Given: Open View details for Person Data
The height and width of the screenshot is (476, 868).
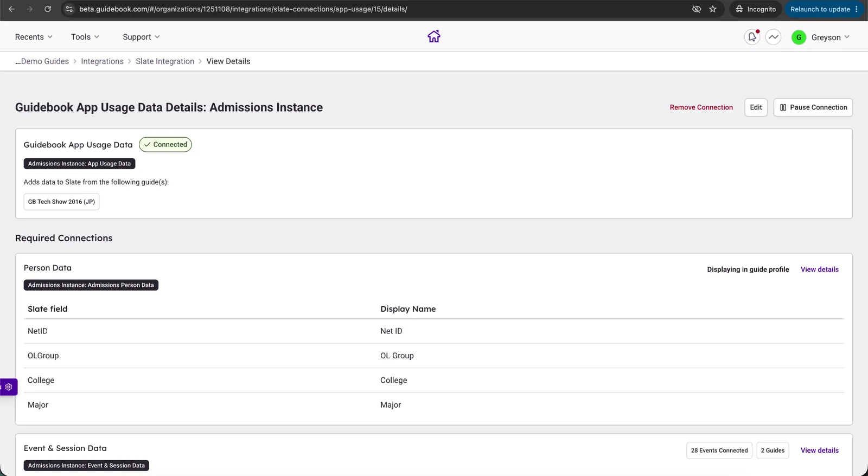Looking at the screenshot, I should coord(819,269).
